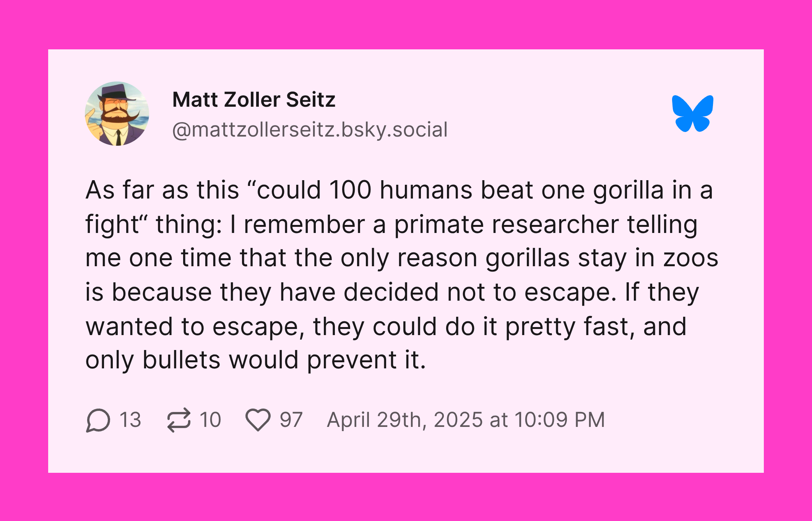The height and width of the screenshot is (521, 812).
Task: Click the phrase "primate researcher" in the post
Action: tap(507, 225)
